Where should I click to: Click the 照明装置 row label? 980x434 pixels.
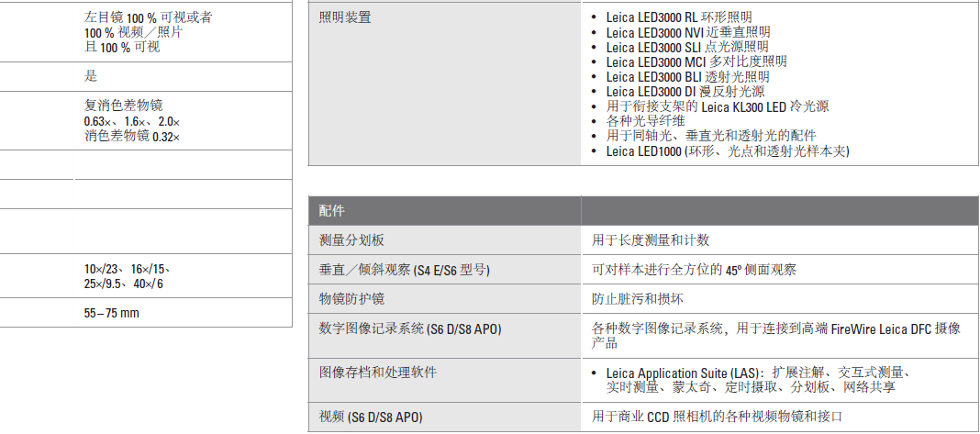[344, 17]
